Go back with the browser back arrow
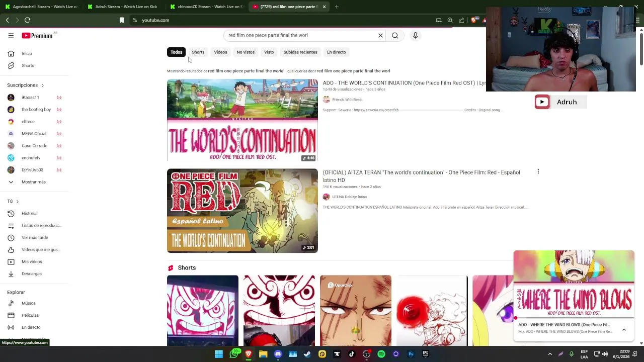This screenshot has height=362, width=644. pyautogui.click(x=7, y=20)
